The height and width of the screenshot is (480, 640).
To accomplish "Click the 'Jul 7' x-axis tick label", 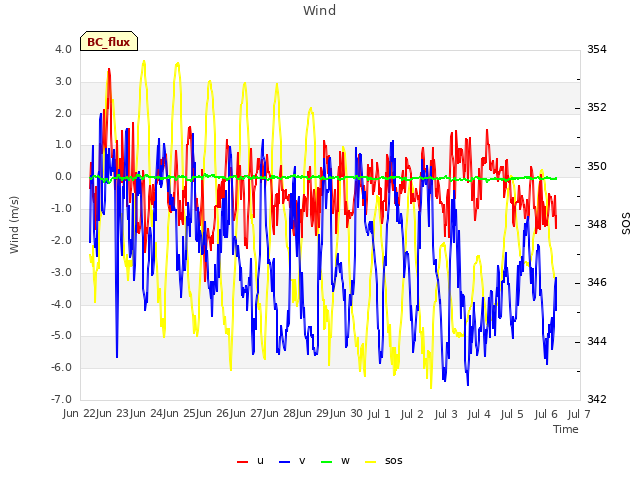I will (x=579, y=414).
